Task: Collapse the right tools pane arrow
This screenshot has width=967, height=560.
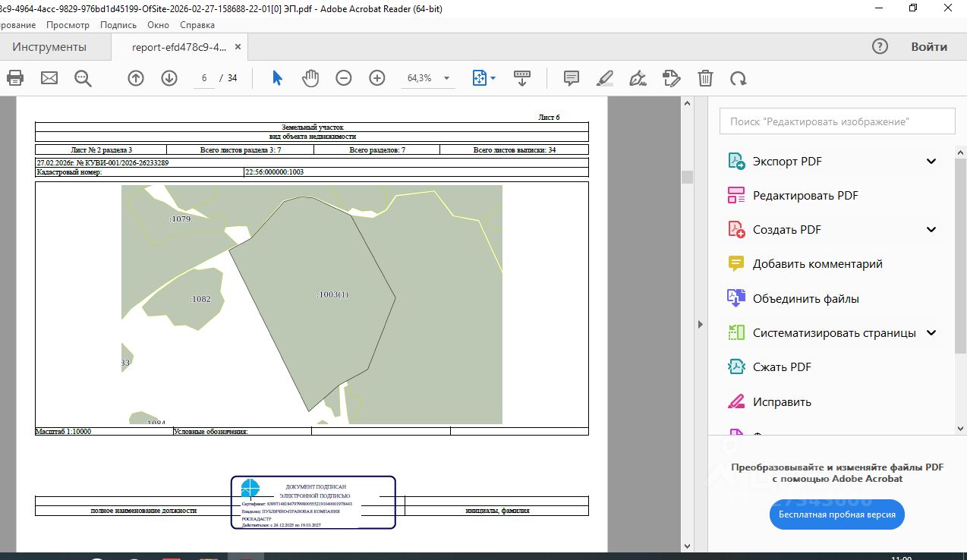Action: [x=699, y=324]
